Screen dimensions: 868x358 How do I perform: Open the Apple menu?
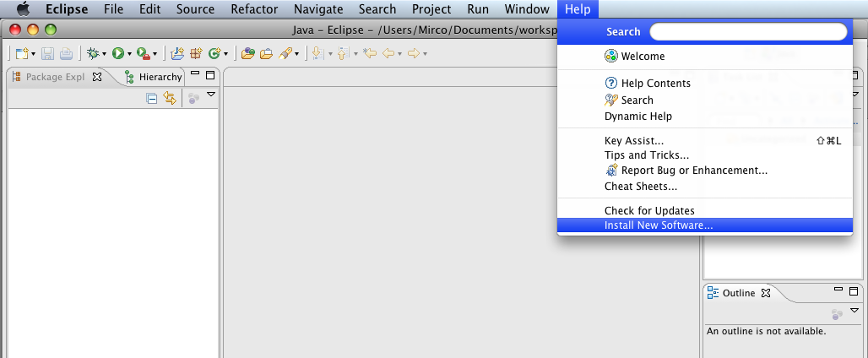tap(23, 8)
